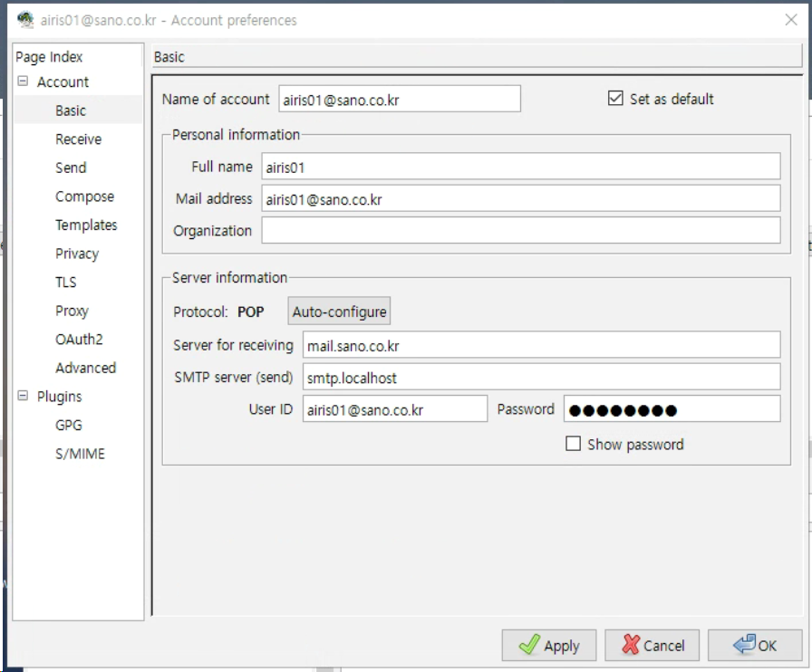The image size is (812, 672).
Task: Collapse the Plugins tree section
Action: [x=23, y=397]
